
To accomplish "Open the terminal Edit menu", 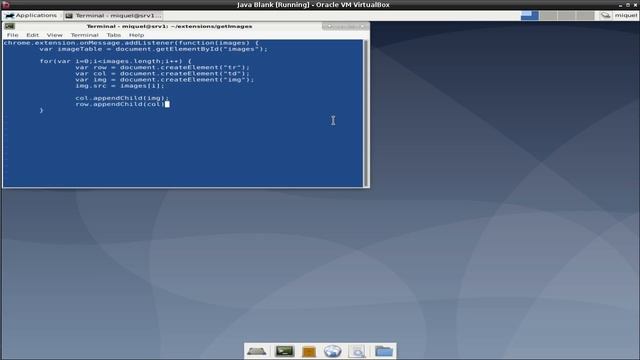I will pos(33,35).
